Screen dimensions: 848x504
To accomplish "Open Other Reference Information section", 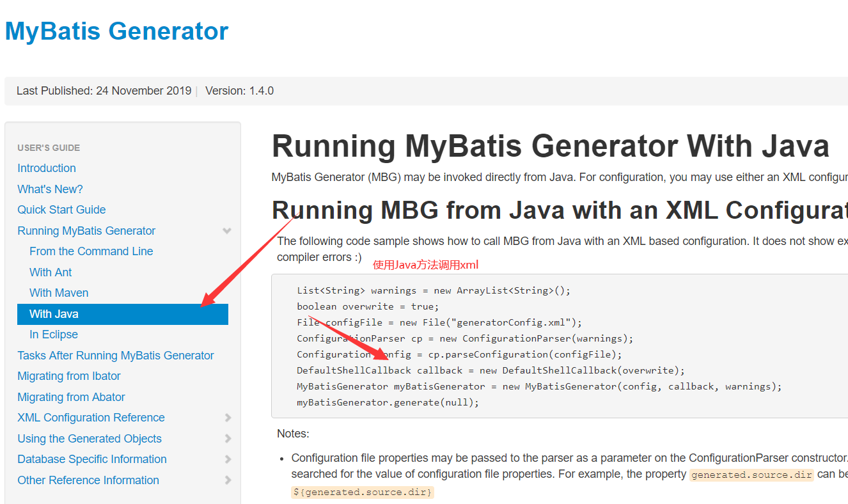I will [x=88, y=480].
